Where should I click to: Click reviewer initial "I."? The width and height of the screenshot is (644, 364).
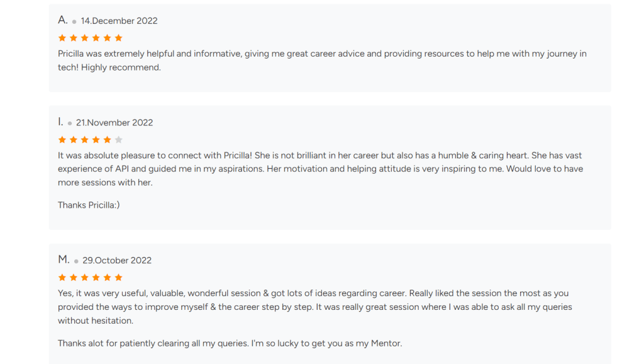pyautogui.click(x=60, y=122)
